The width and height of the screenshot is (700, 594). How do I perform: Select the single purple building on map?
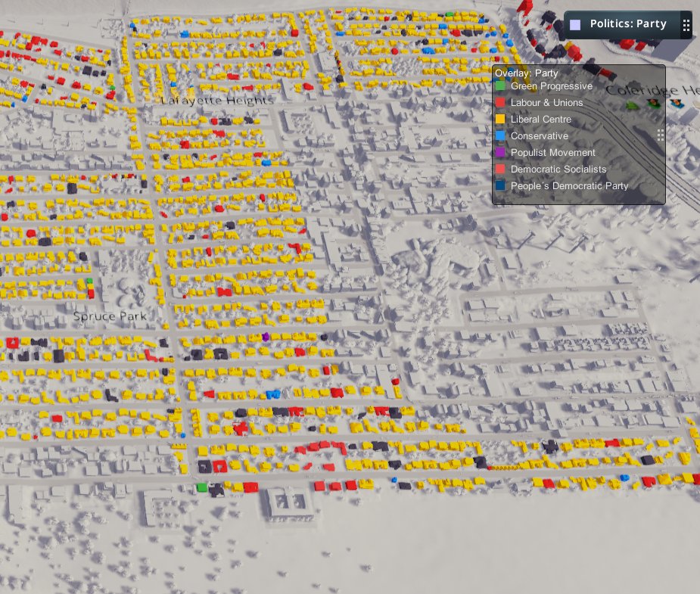[x=266, y=337]
